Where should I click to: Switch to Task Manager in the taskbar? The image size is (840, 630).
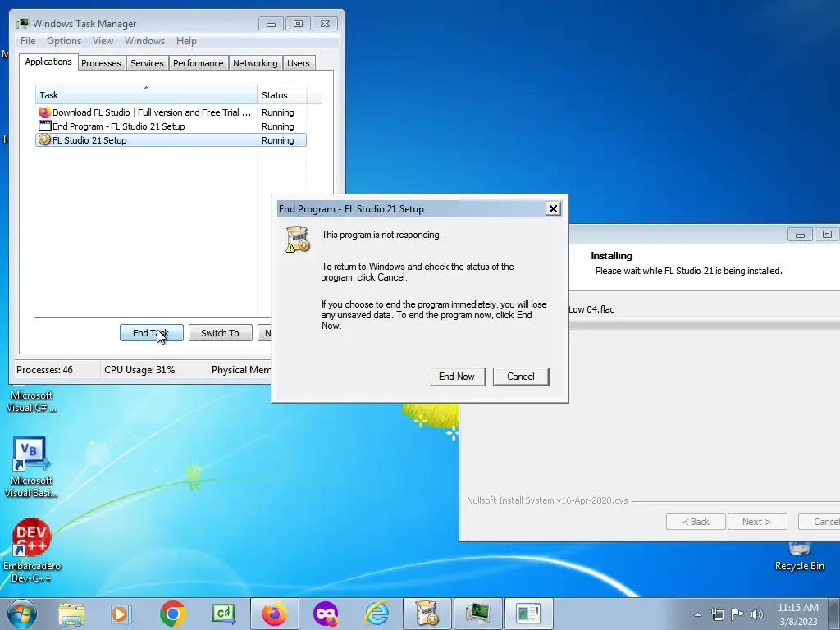[478, 614]
